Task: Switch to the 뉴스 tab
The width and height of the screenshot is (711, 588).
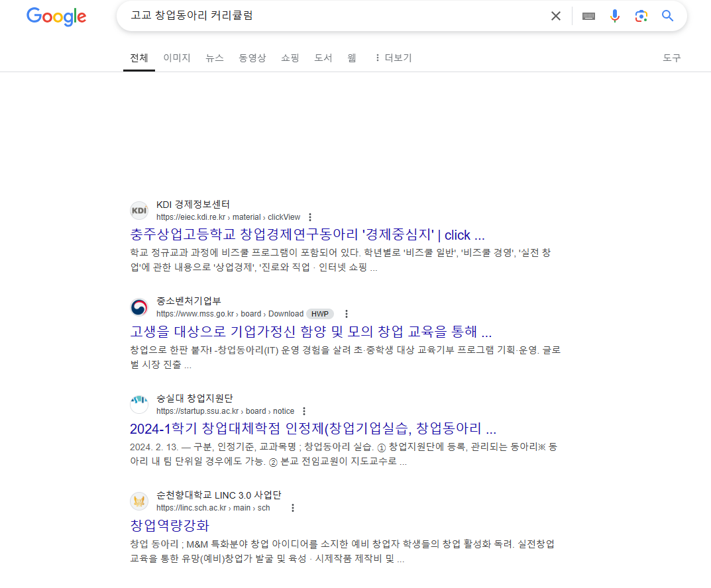Action: click(215, 58)
